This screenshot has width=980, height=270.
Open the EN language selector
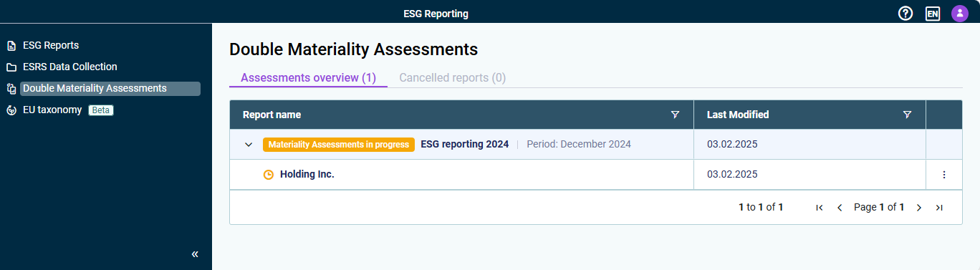pyautogui.click(x=933, y=14)
